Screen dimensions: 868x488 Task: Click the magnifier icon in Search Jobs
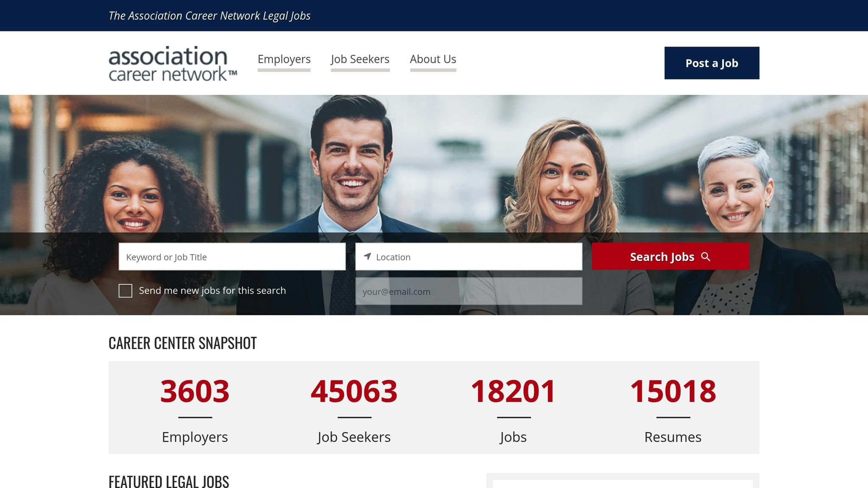(x=706, y=257)
